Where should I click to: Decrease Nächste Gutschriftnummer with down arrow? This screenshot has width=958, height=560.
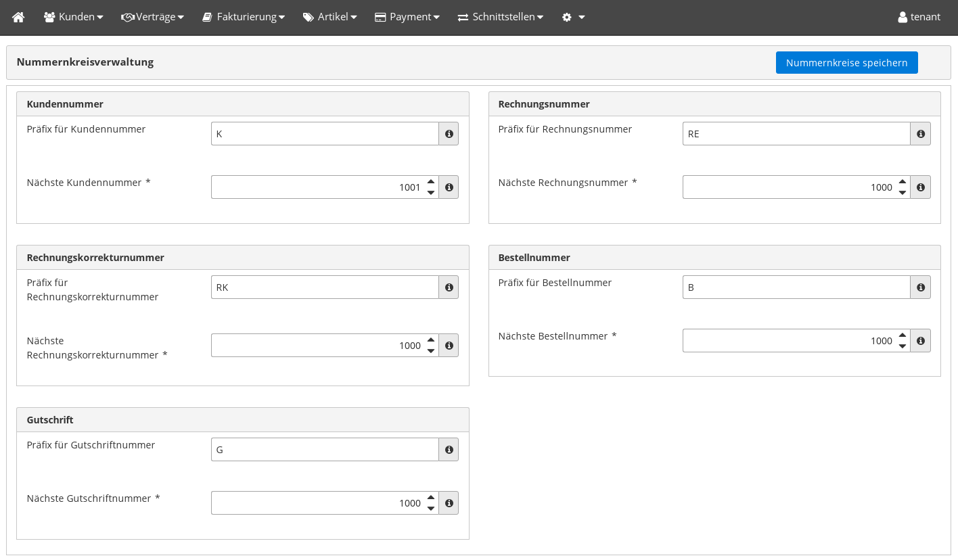431,509
